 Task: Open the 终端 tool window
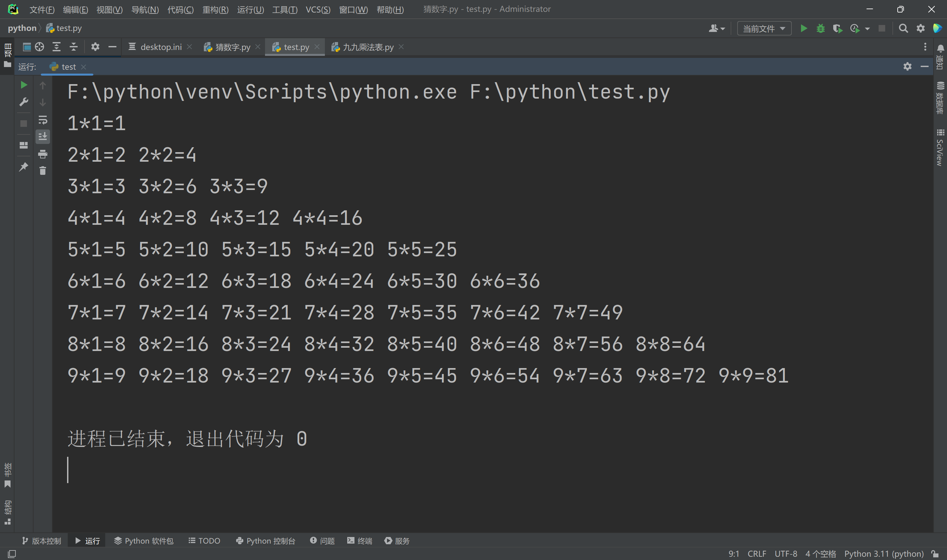coord(359,541)
